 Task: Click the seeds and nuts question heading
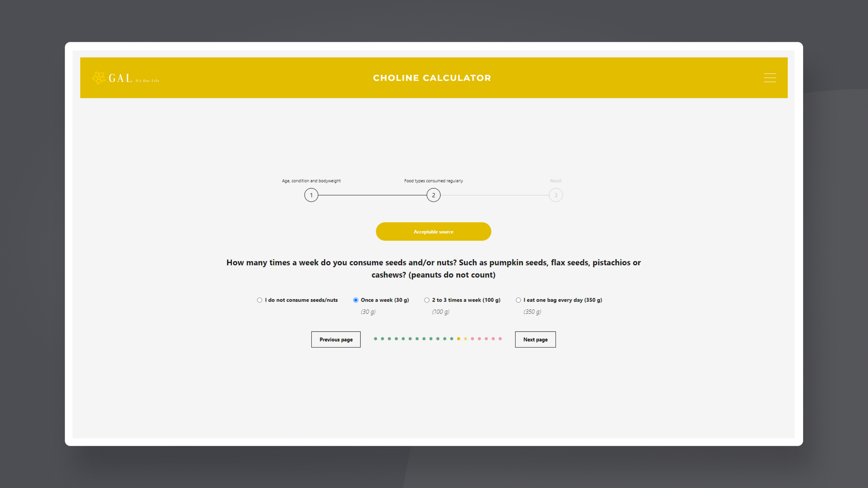pos(433,268)
